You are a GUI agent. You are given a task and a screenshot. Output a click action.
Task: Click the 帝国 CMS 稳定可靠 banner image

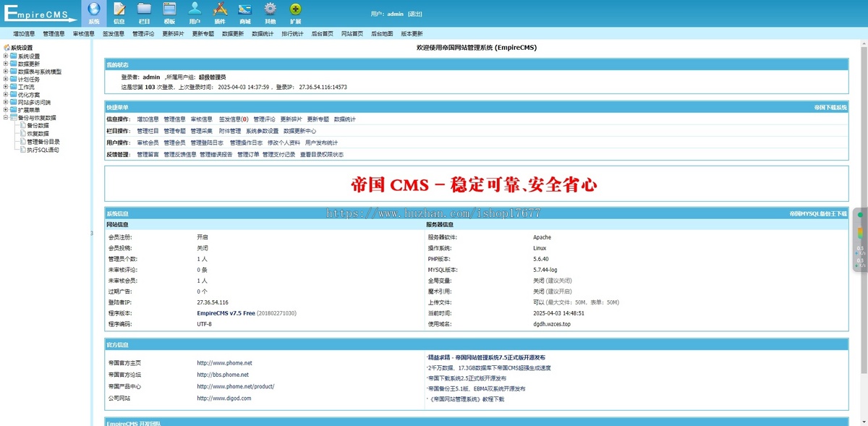pos(475,184)
